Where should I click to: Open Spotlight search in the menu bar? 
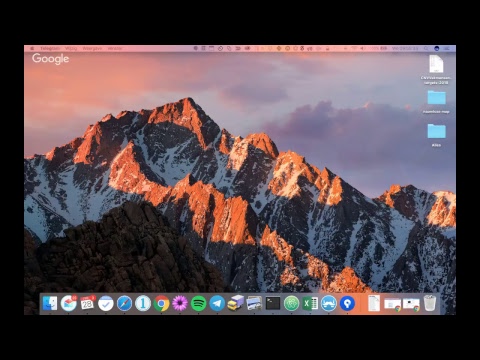(426, 48)
